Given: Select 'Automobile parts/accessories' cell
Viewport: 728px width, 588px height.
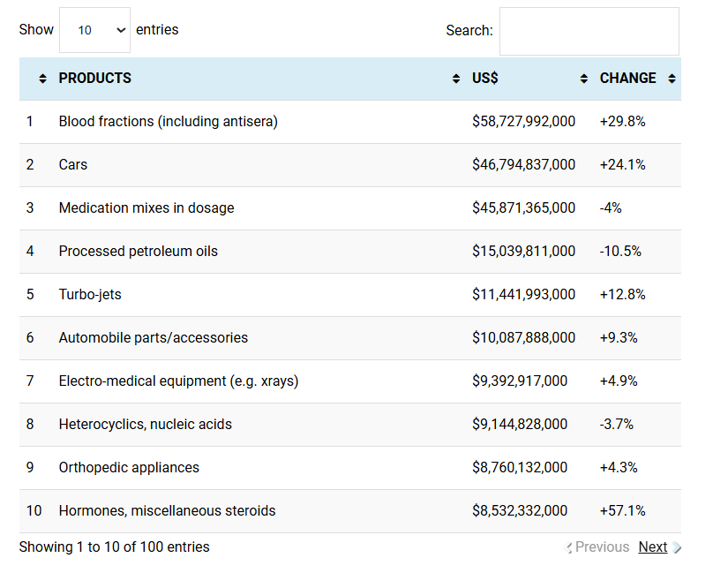Looking at the screenshot, I should click(x=154, y=337).
